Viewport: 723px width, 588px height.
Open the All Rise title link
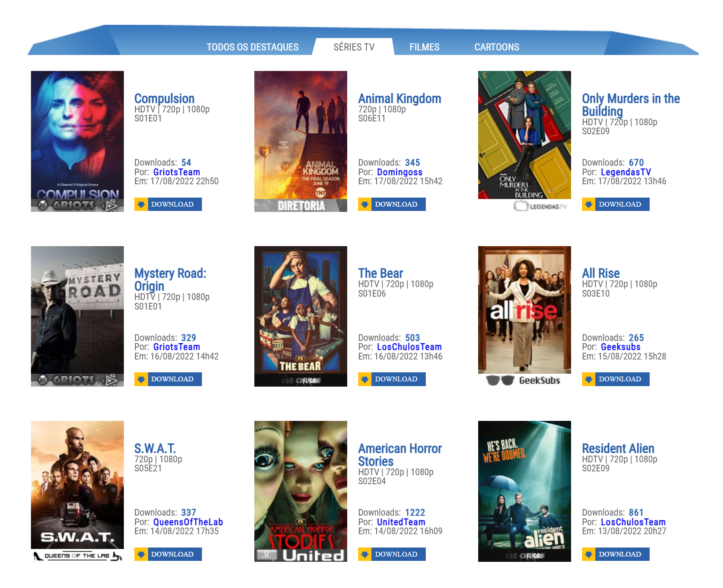point(601,273)
